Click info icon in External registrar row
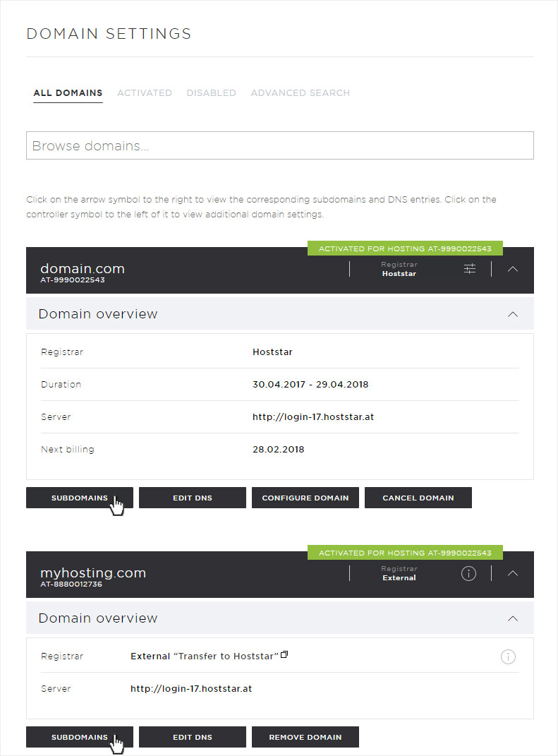 coord(508,656)
